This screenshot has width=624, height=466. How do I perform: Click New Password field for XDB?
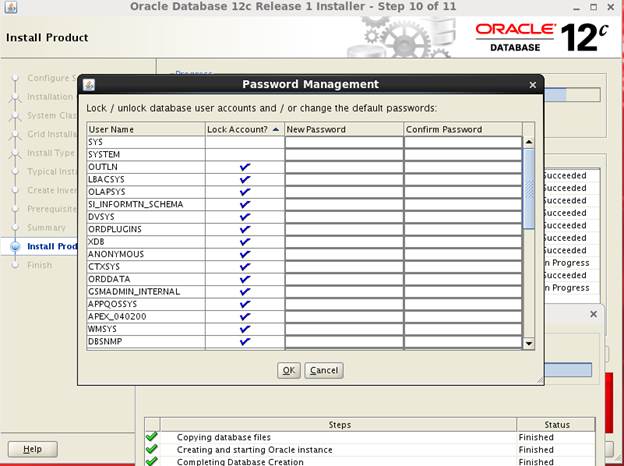pos(344,242)
